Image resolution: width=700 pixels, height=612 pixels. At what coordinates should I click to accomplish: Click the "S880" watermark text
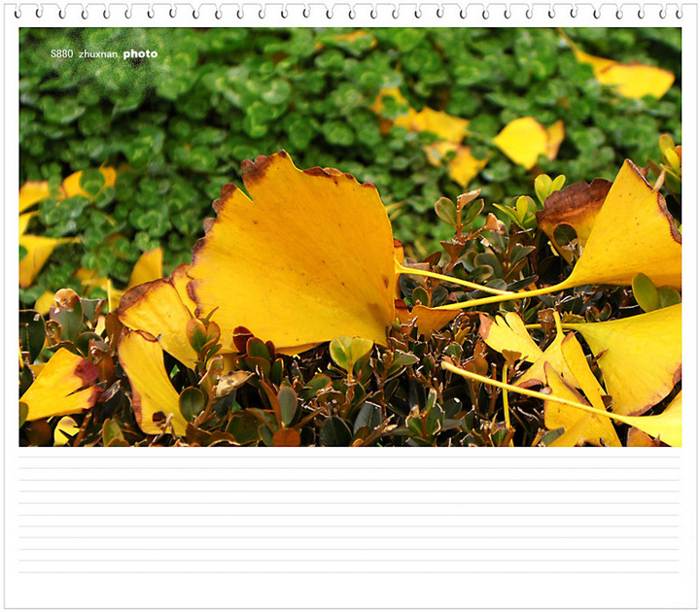point(61,54)
